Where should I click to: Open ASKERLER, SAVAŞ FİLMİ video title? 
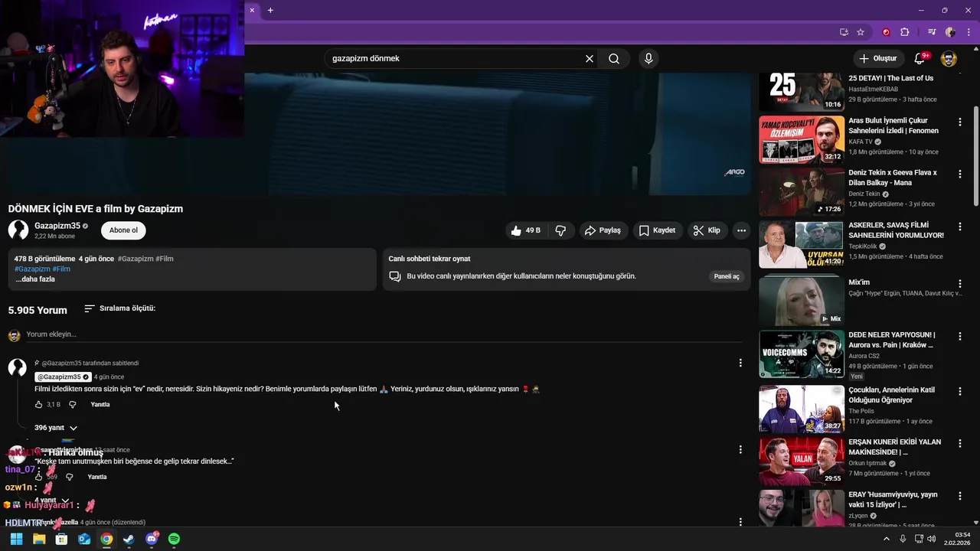click(896, 230)
